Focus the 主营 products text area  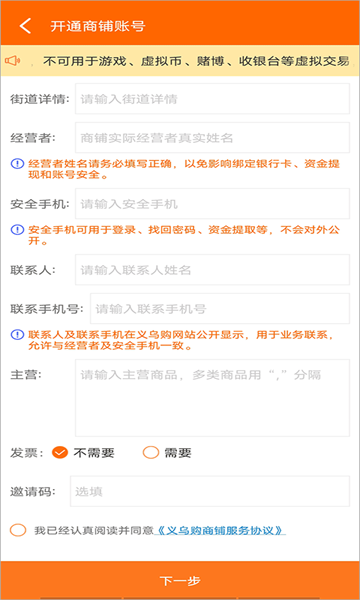click(x=212, y=398)
